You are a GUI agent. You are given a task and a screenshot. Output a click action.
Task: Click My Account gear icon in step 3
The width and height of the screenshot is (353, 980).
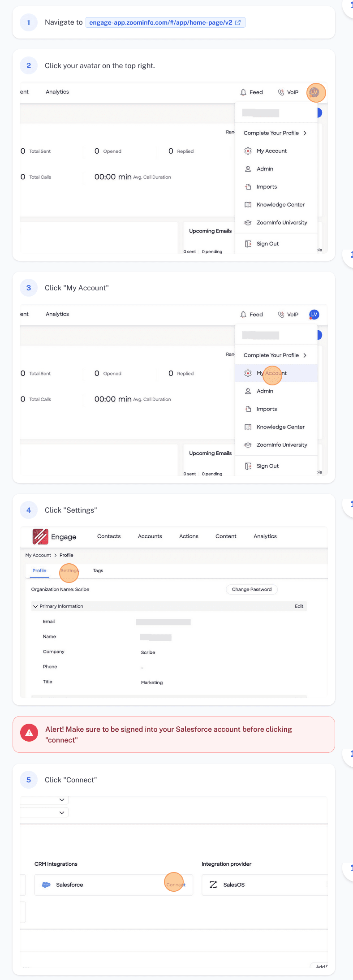pyautogui.click(x=248, y=373)
